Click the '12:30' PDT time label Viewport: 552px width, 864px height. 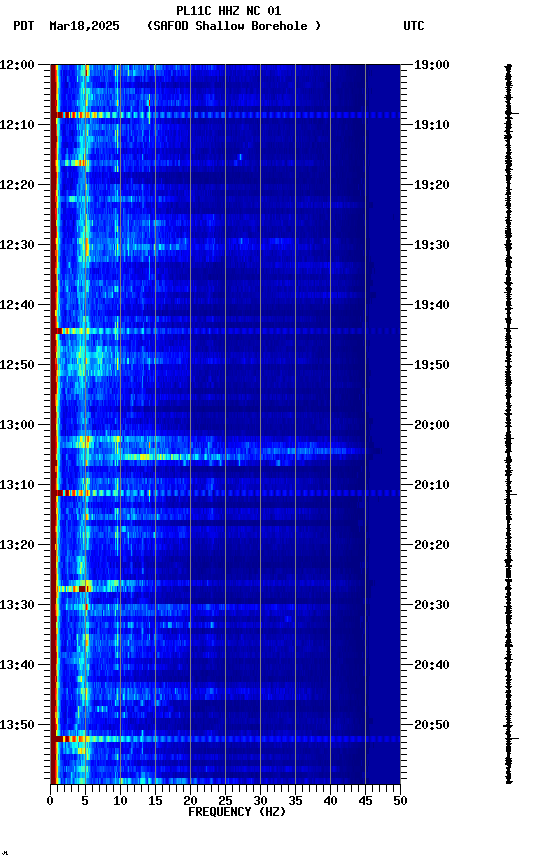point(17,245)
